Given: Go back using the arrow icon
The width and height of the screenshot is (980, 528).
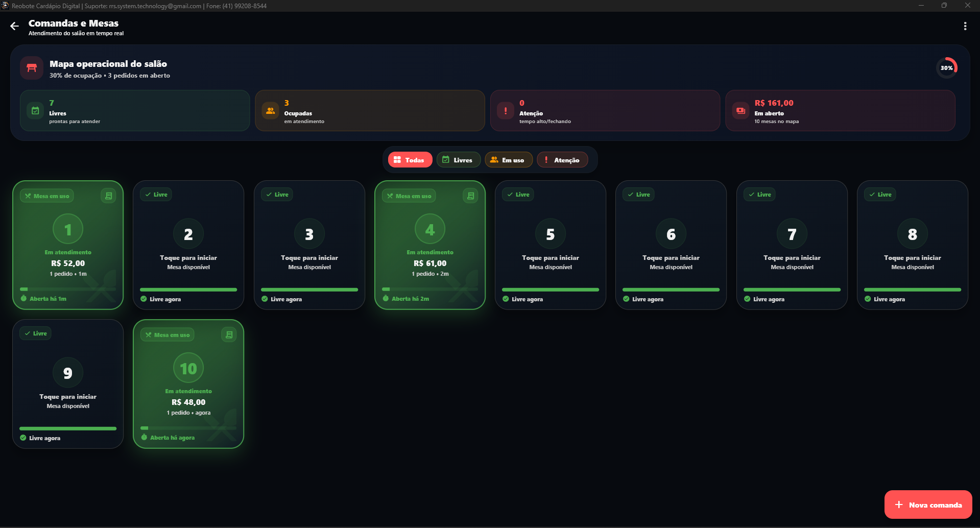Looking at the screenshot, I should point(14,26).
